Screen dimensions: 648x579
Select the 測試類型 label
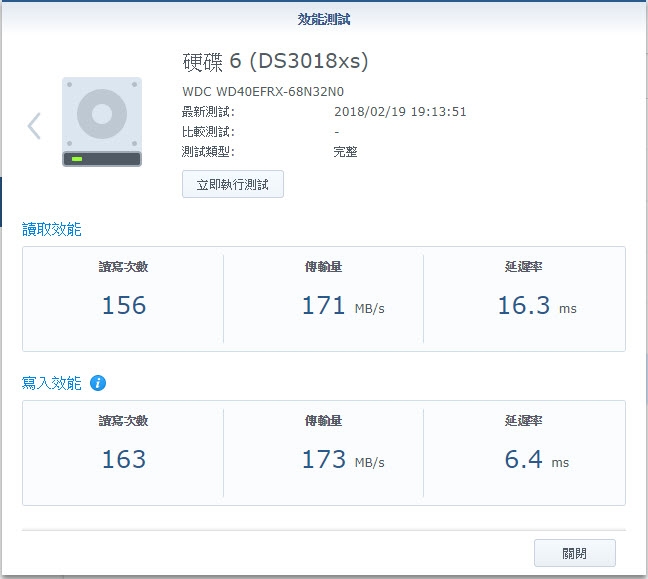(208, 152)
